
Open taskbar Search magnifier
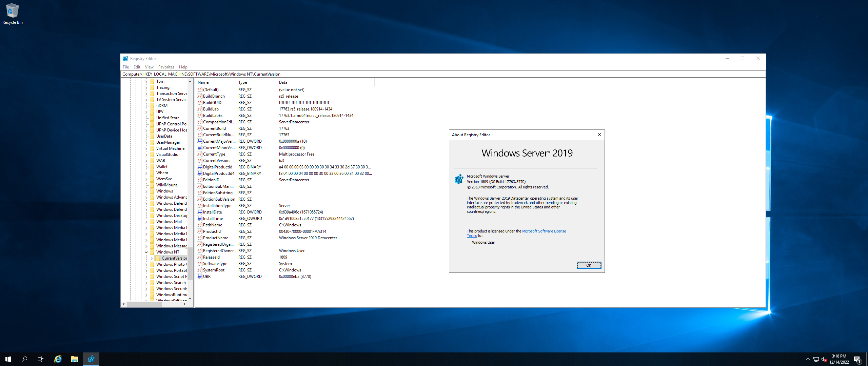coord(24,359)
